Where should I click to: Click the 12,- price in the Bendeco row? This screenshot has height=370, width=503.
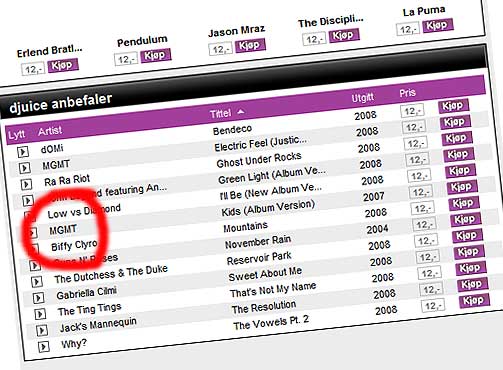[412, 111]
